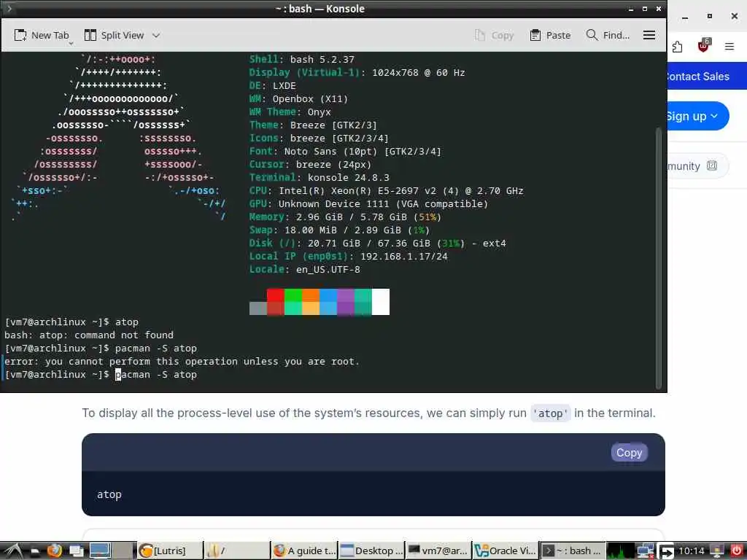Click the 'GPU: Unknown Device 1111' line
The height and width of the screenshot is (560, 747).
coord(368,204)
